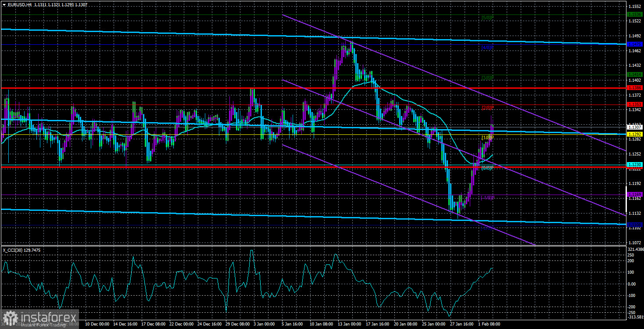Screen dimensions: 644x329
Task: Click the 1.1372 price axis value
Action: click(x=634, y=95)
